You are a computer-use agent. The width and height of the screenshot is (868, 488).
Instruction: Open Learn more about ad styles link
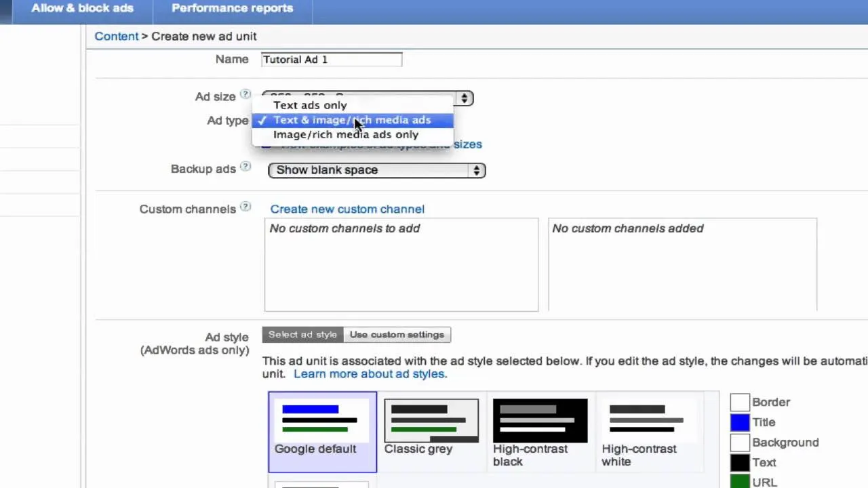[x=370, y=374]
